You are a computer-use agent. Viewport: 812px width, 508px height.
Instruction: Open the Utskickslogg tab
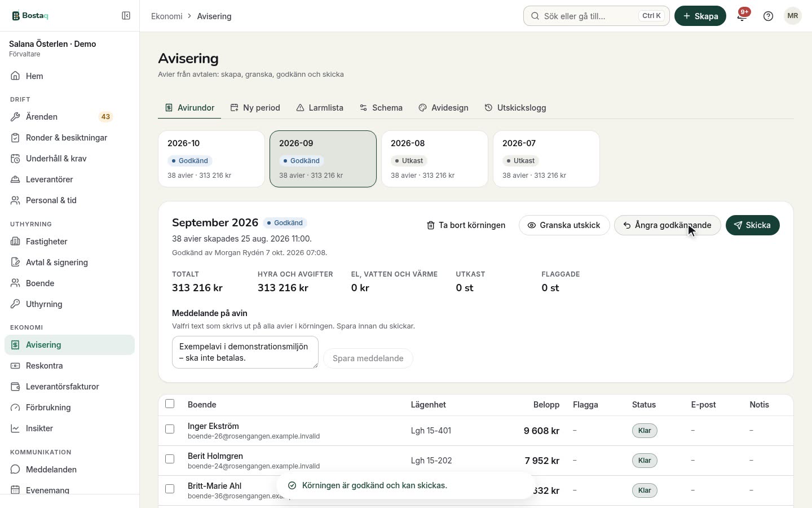click(x=515, y=108)
